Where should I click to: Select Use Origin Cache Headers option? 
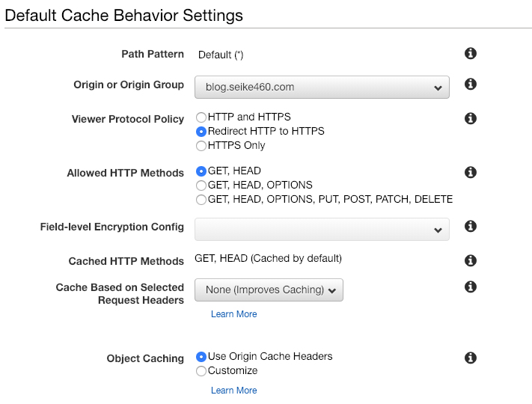click(x=201, y=357)
